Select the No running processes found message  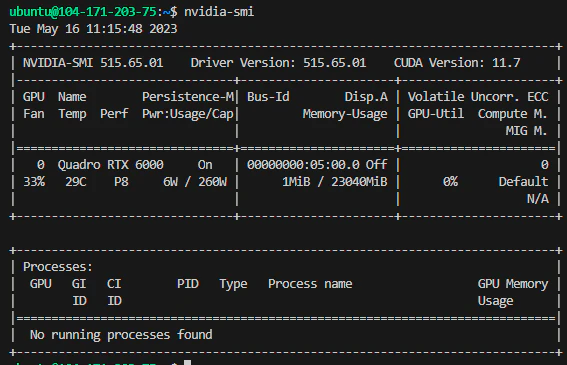click(121, 335)
